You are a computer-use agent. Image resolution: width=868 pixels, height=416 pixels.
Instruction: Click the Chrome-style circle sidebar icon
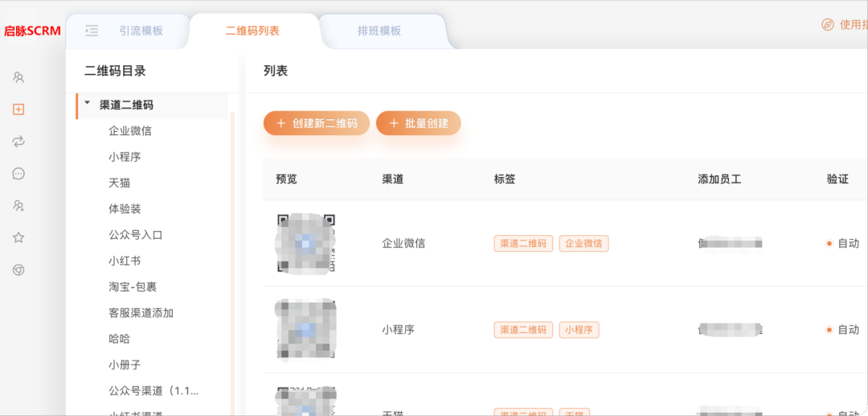(x=18, y=270)
